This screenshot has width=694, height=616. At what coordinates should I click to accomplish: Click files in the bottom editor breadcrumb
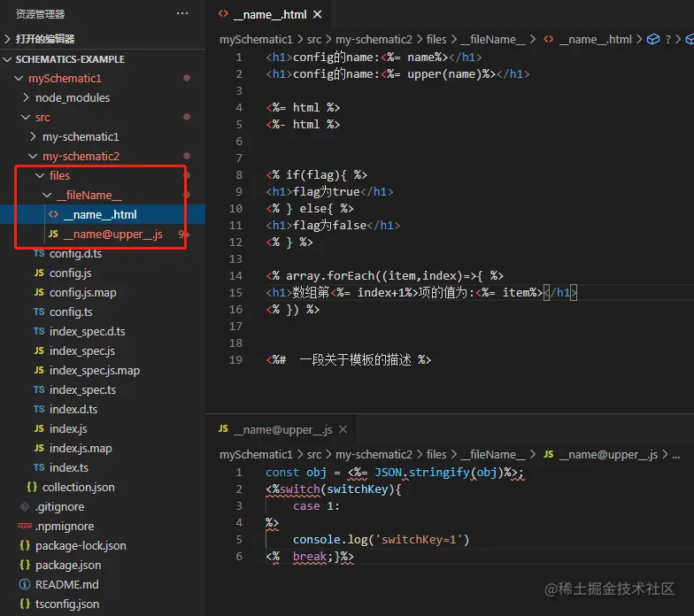436,455
